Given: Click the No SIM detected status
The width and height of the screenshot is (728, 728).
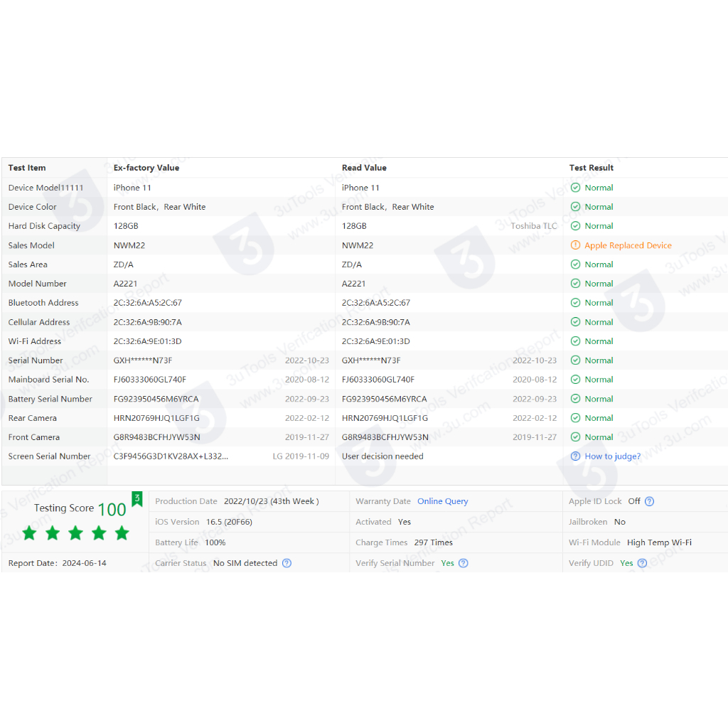Looking at the screenshot, I should (245, 563).
